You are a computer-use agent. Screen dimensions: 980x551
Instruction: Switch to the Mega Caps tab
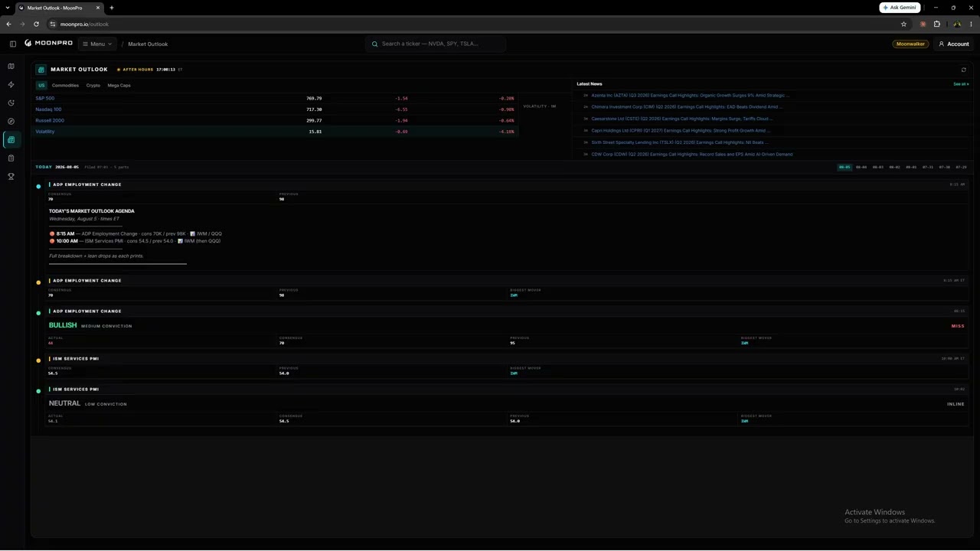click(119, 86)
